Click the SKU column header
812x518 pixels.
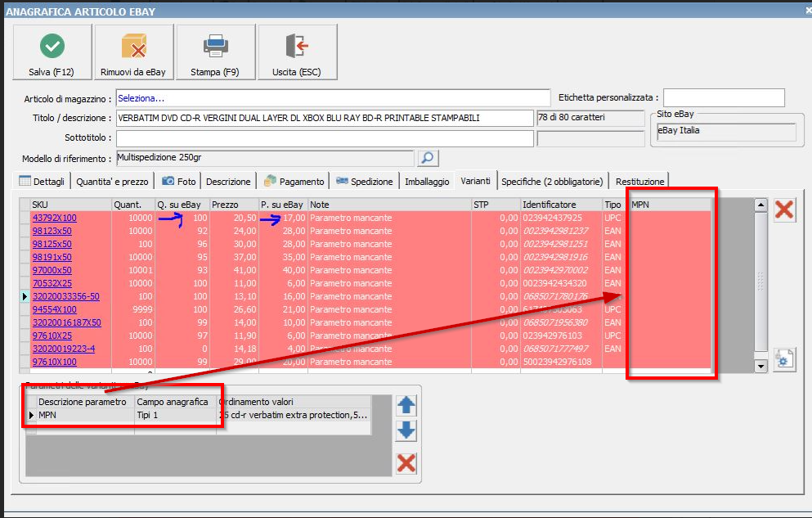point(70,205)
